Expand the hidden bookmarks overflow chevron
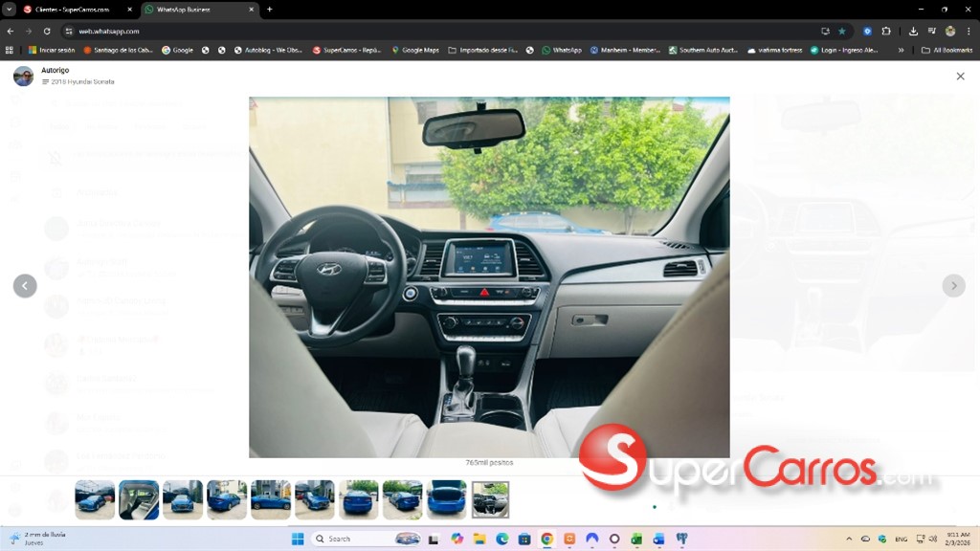 (901, 50)
